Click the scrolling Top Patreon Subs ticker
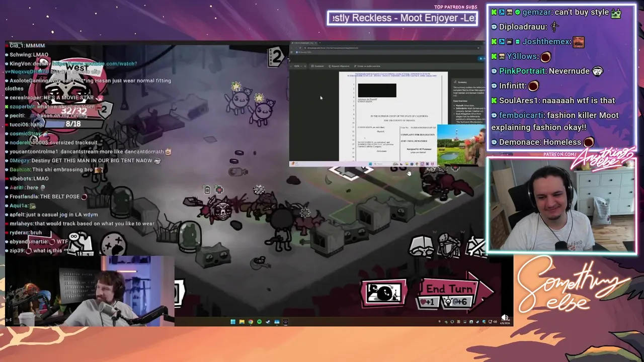This screenshot has width=644, height=362. coord(403,18)
